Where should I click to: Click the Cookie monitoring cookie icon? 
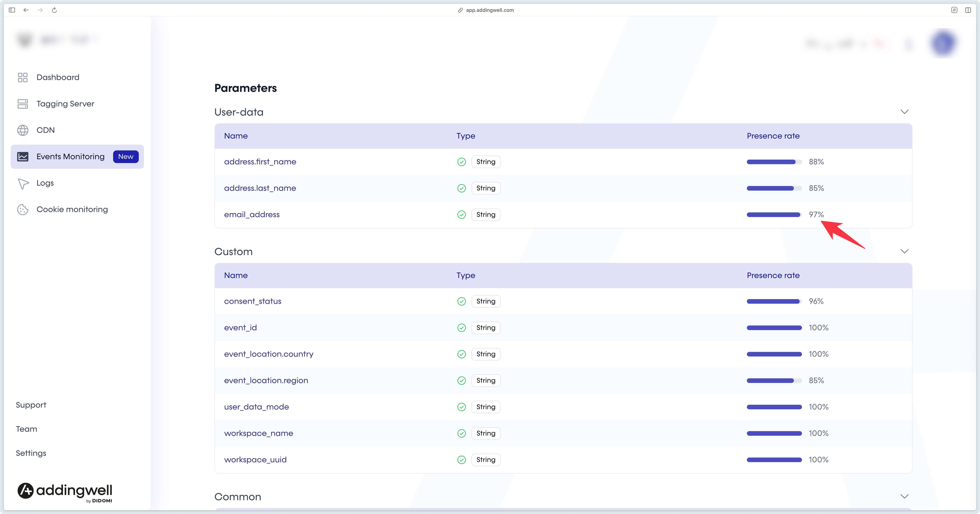coord(23,210)
